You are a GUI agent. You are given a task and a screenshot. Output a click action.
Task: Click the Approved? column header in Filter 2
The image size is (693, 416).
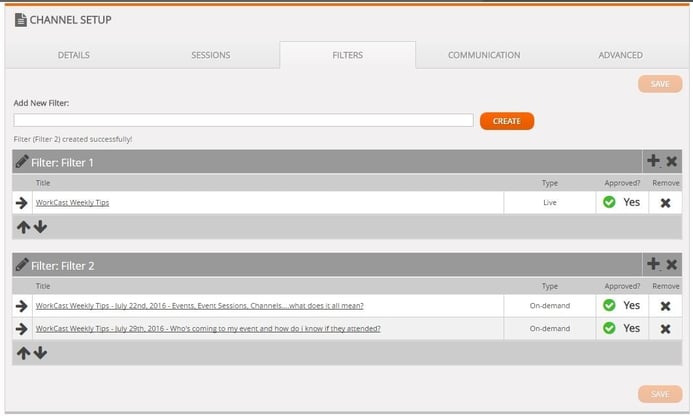pos(622,286)
